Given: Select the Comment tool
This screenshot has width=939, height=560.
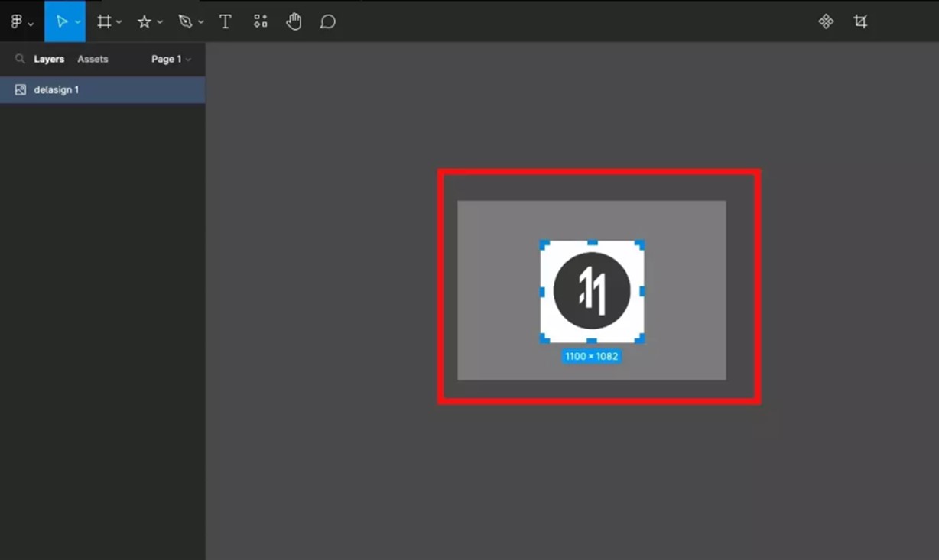Looking at the screenshot, I should (x=328, y=21).
